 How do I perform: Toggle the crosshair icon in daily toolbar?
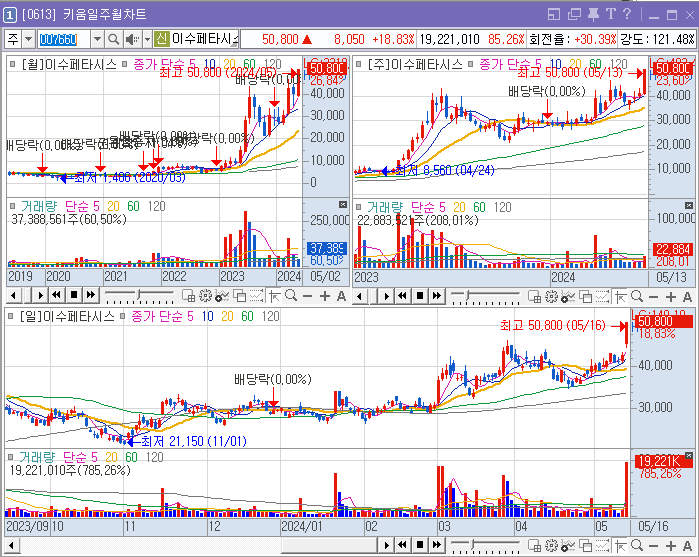621,545
